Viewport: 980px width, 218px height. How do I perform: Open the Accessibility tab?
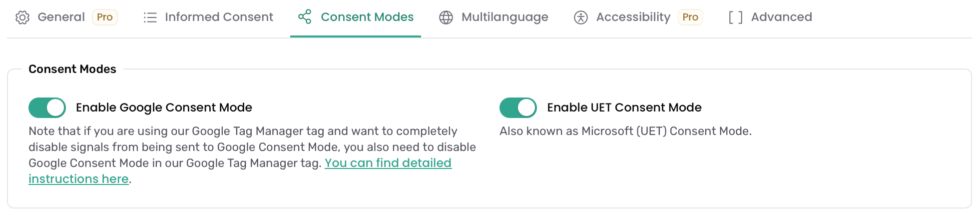tap(633, 17)
